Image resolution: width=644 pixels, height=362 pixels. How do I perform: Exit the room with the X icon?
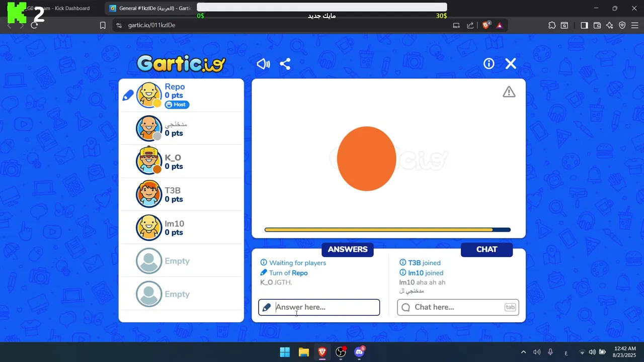(x=511, y=63)
